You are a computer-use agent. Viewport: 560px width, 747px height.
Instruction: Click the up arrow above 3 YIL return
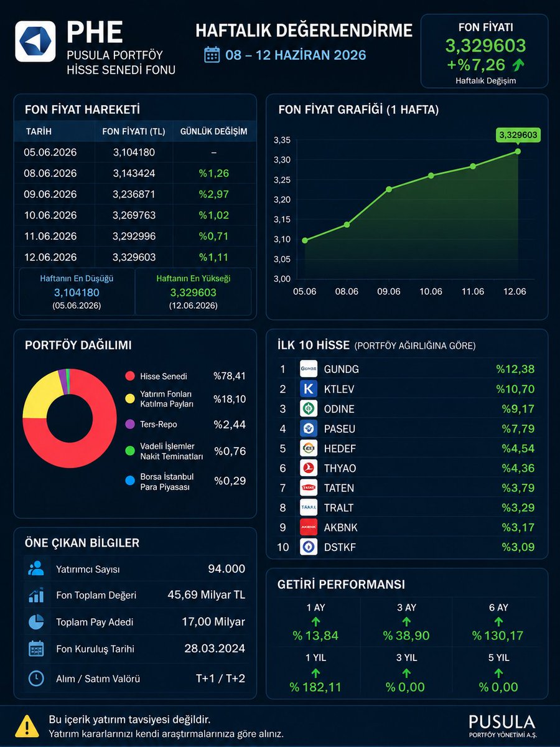pyautogui.click(x=406, y=673)
